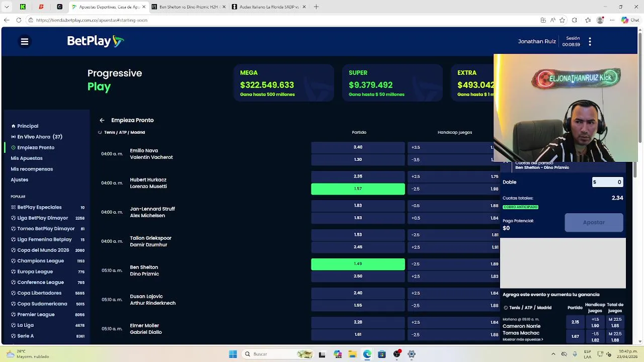Open the Favorites list icon in browser toolbar
Image resolution: width=644 pixels, height=362 pixels.
(x=588, y=20)
